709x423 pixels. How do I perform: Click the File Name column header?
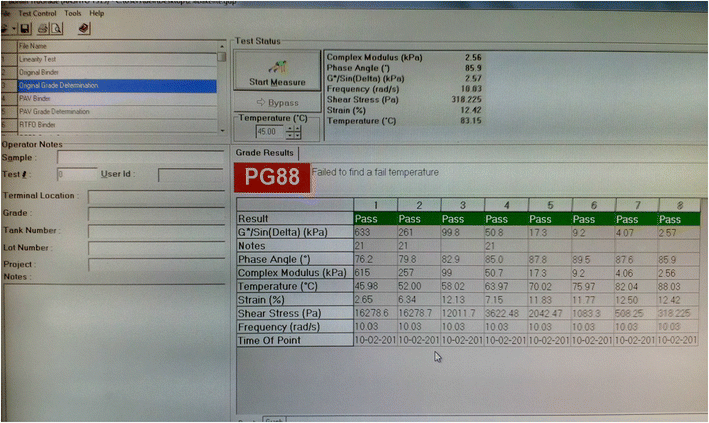tap(117, 46)
